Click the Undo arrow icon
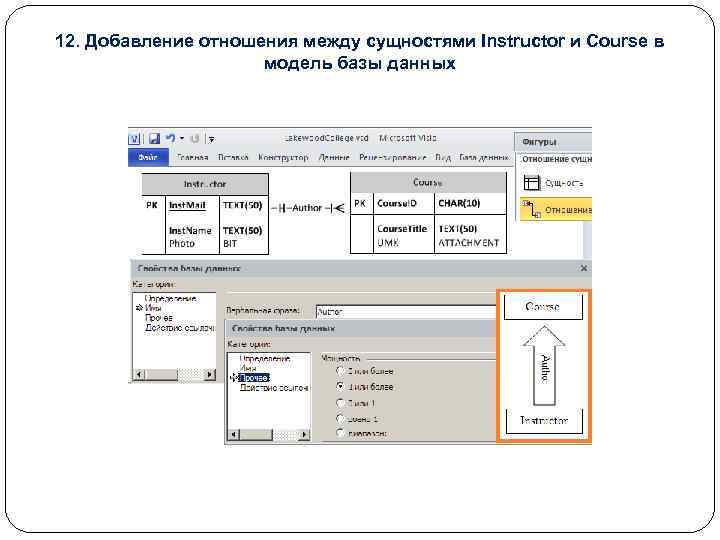This screenshot has width=720, height=540. (170, 138)
